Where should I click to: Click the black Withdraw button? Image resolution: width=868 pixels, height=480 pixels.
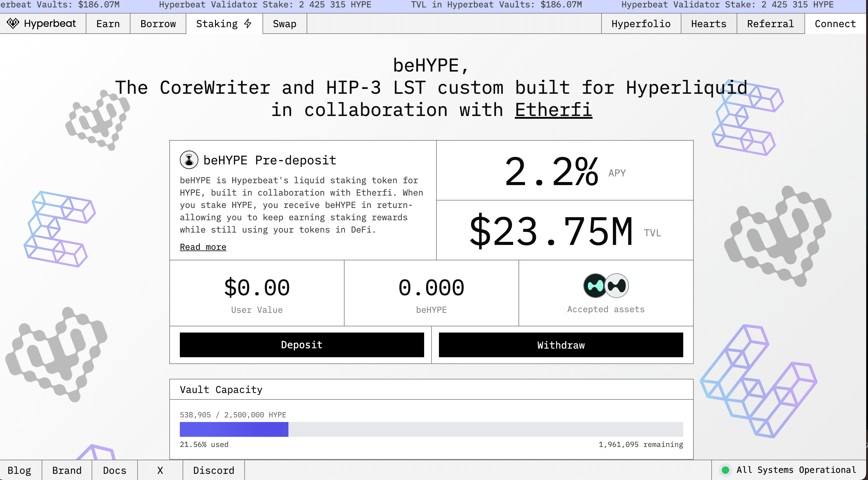click(x=561, y=345)
